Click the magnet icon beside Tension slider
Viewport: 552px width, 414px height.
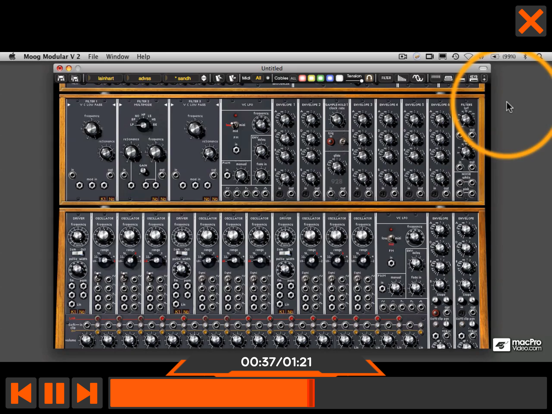[x=369, y=78]
